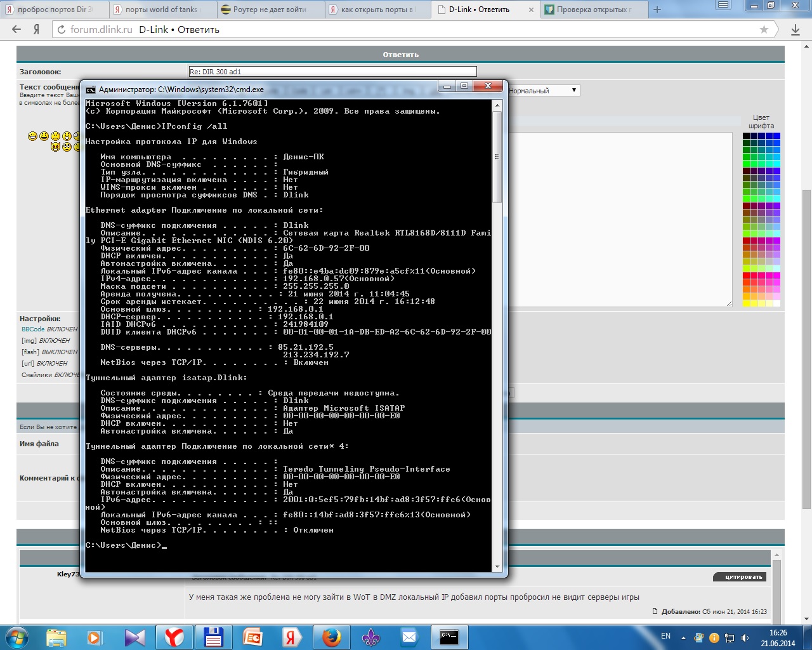The image size is (812, 650).
Task: Open the Нормальный font size dropdown
Action: pos(543,91)
